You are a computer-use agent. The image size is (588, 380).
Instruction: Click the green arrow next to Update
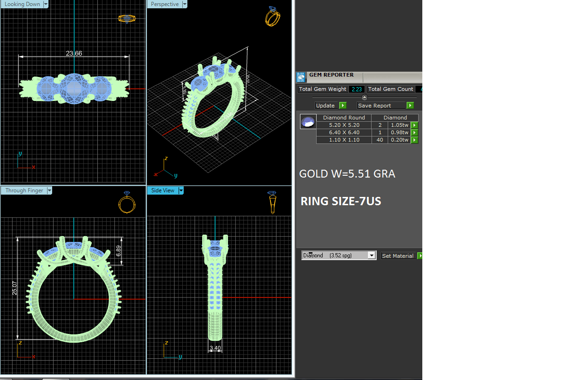coord(342,106)
